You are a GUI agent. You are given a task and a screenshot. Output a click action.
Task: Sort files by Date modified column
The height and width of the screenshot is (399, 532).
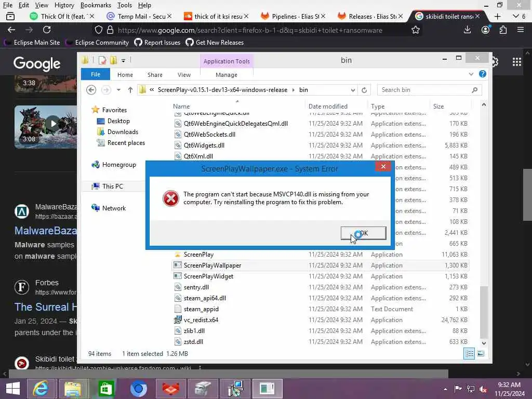point(328,106)
